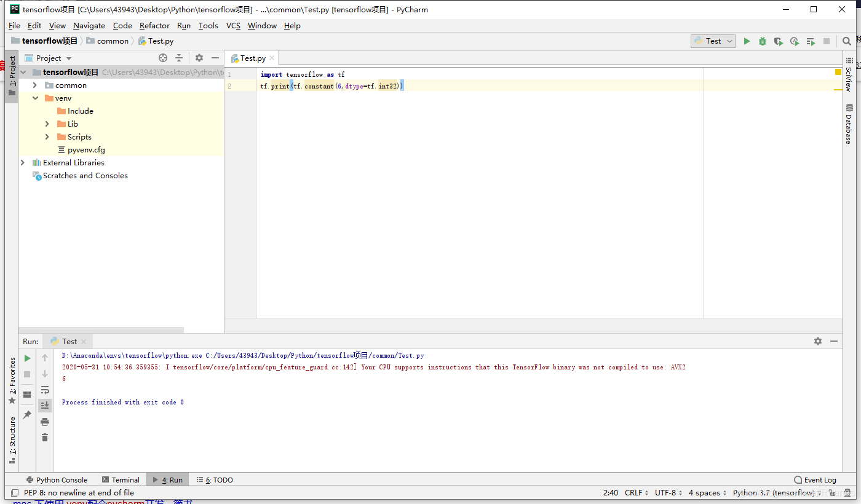Open the Project panel gear settings
This screenshot has width=861, height=504.
199,58
